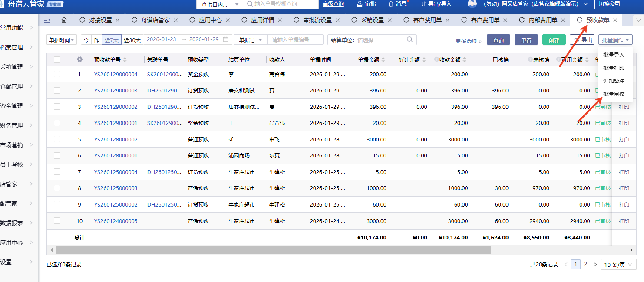Click the user avatar icon

coord(472,4)
